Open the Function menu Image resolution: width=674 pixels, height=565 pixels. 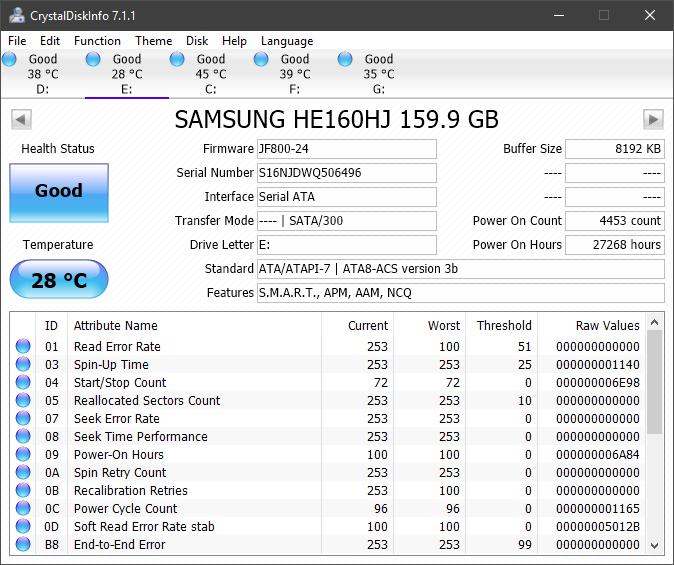pos(97,41)
